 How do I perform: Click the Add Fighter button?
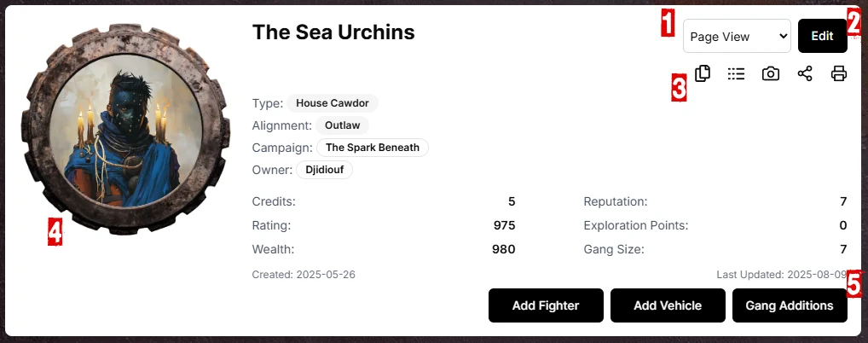(x=546, y=305)
